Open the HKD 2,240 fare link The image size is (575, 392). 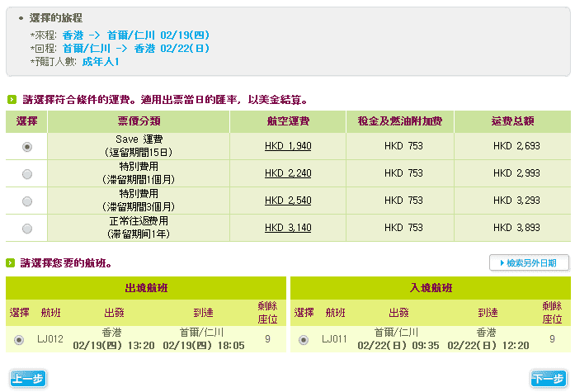click(x=287, y=173)
